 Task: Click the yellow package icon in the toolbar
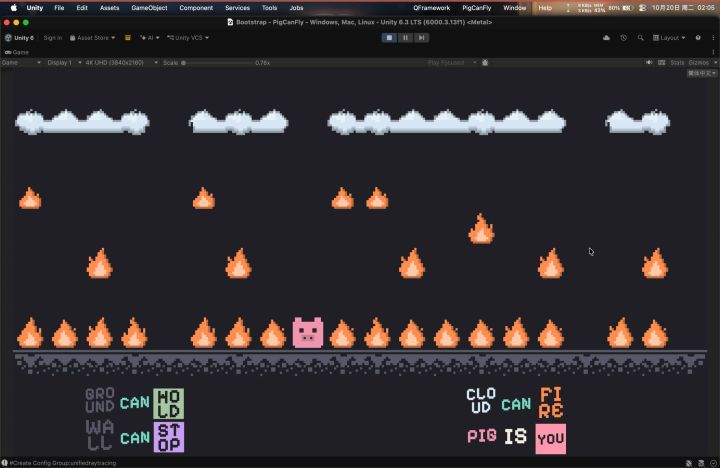[x=128, y=38]
